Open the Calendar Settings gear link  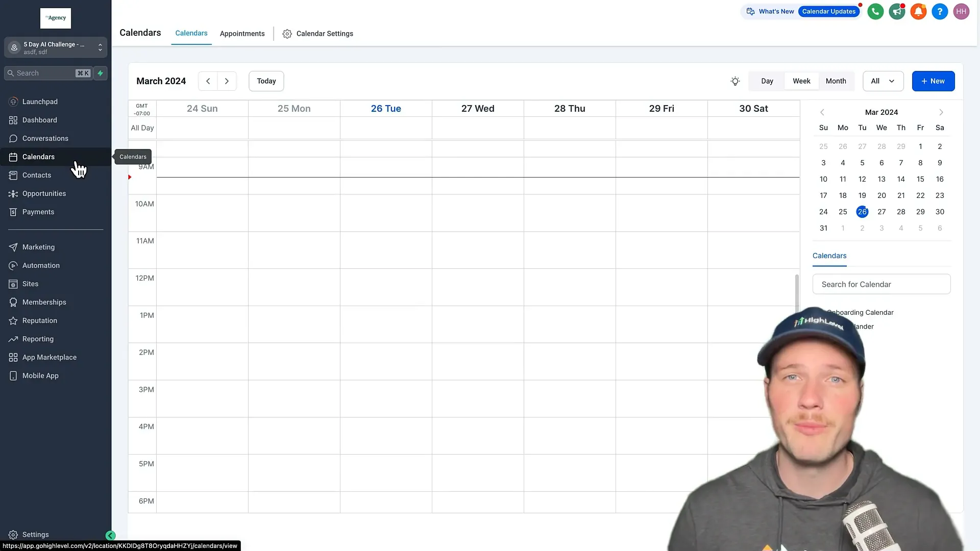point(317,34)
